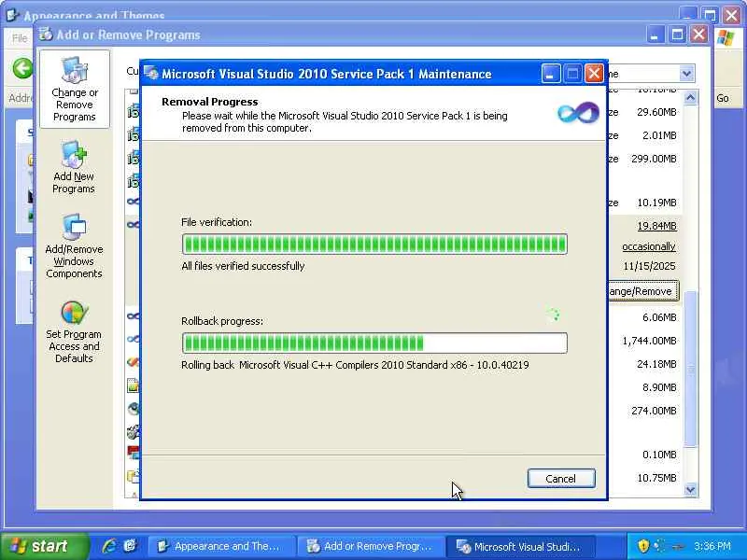The height and width of the screenshot is (560, 747).
Task: Click the 2.01MB size entry
Action: coord(659,135)
